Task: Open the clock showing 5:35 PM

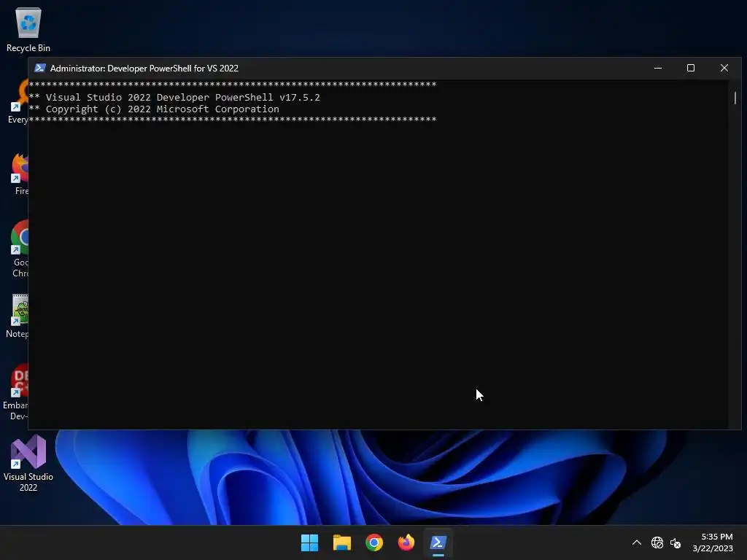Action: 713,542
